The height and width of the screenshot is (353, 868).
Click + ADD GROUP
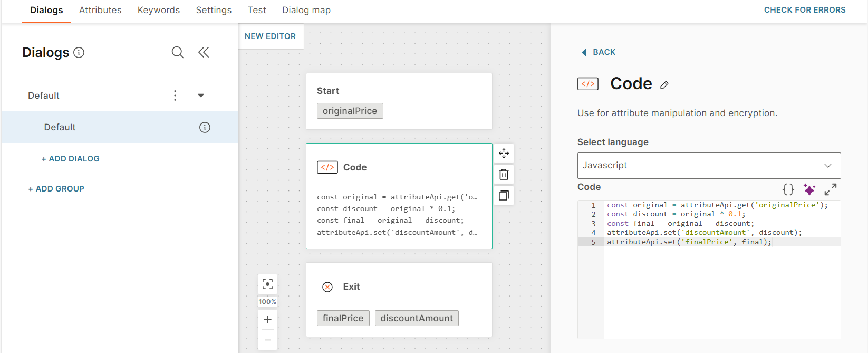(56, 189)
